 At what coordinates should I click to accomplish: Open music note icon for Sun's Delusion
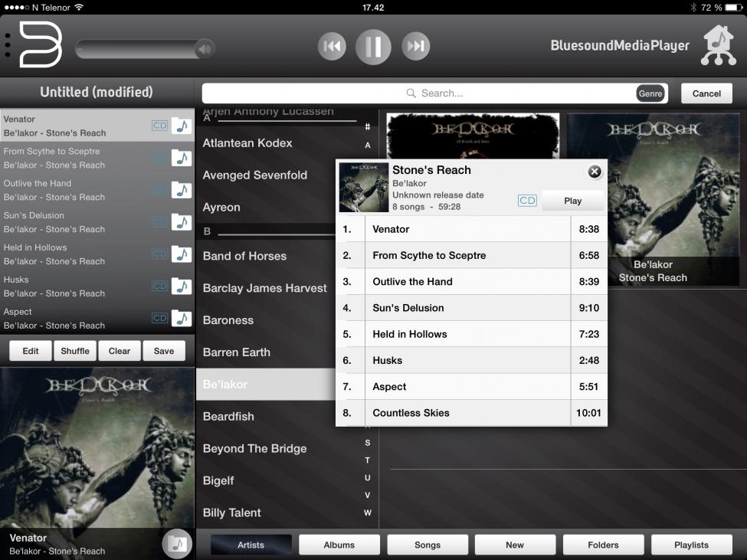pos(182,222)
